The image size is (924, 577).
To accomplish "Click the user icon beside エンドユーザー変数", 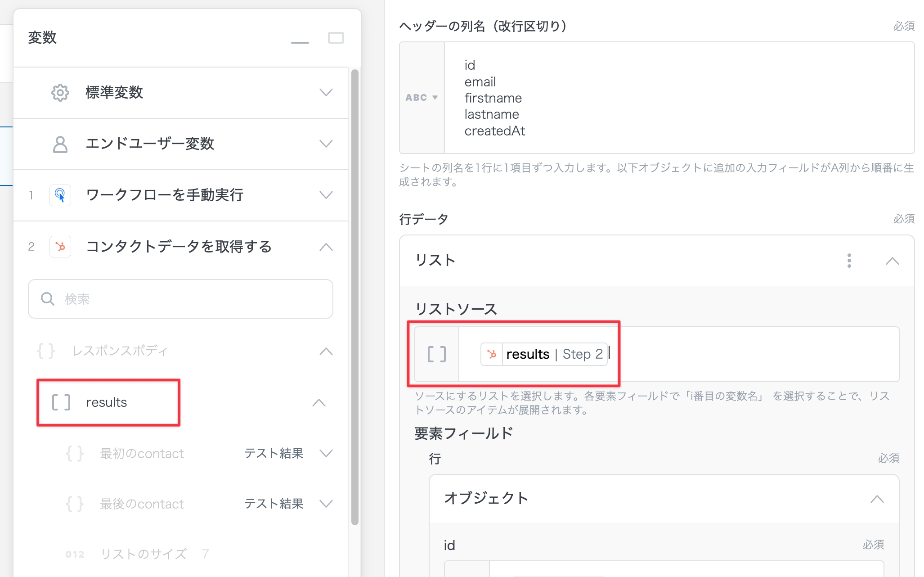I will tap(60, 144).
